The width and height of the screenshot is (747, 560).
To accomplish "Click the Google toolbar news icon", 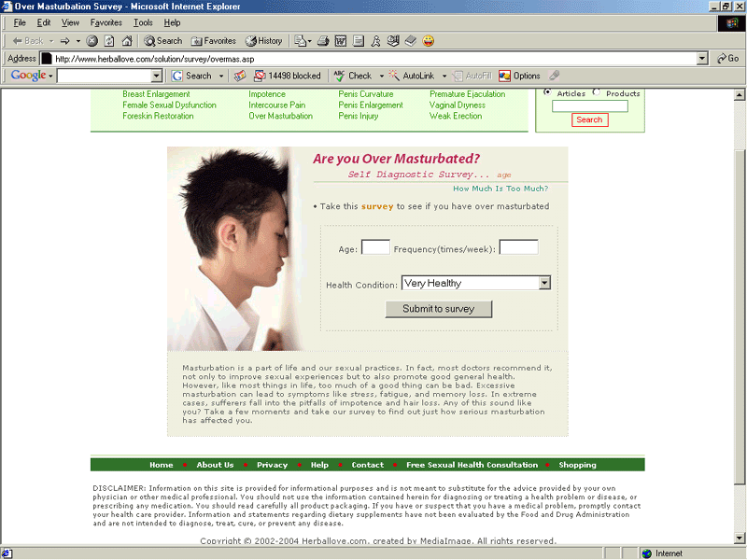I will click(240, 76).
